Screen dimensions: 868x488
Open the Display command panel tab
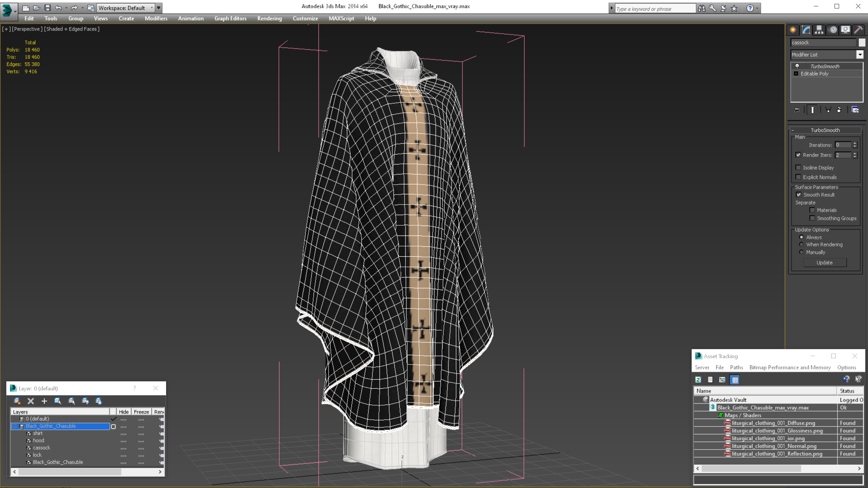coord(845,30)
